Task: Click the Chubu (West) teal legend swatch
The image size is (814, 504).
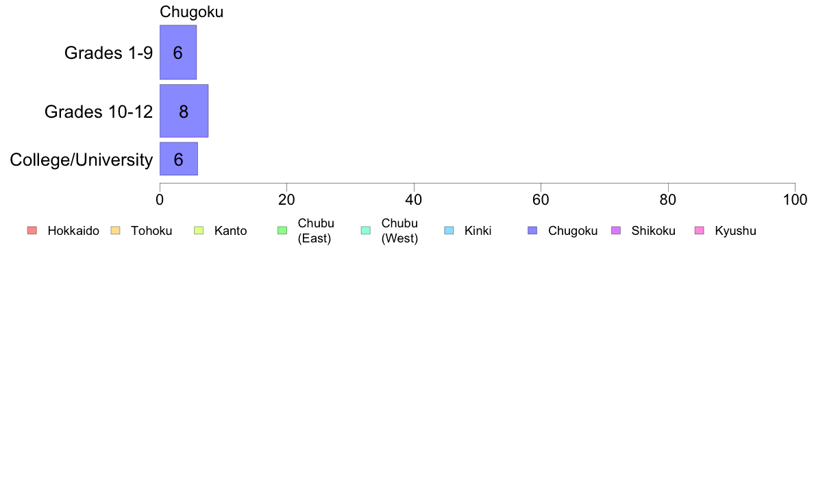Action: (x=365, y=231)
